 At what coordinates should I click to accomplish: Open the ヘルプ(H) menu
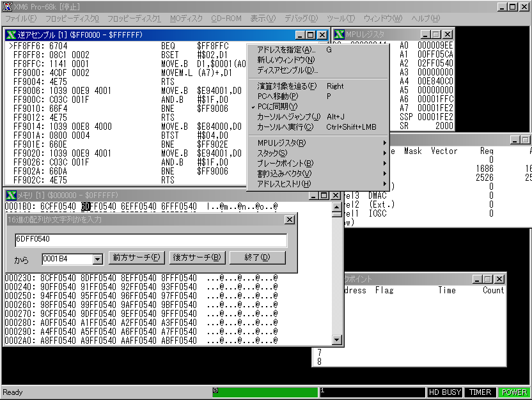(x=425, y=19)
